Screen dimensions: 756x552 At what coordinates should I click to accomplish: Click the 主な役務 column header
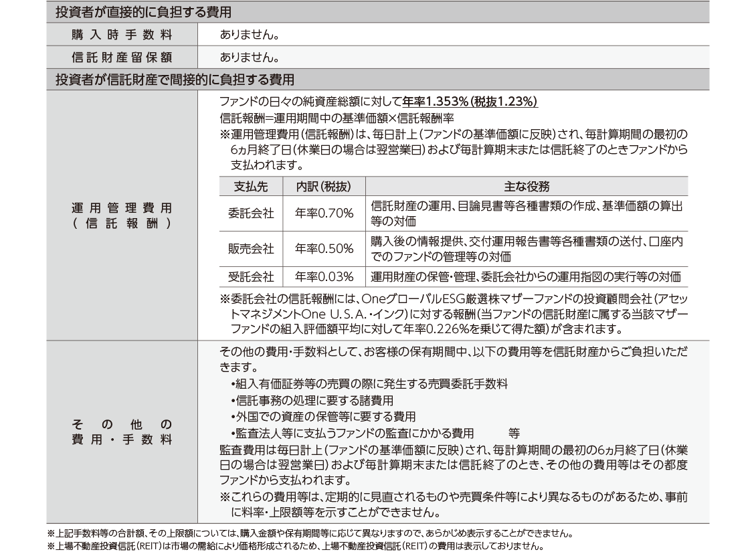(x=526, y=187)
